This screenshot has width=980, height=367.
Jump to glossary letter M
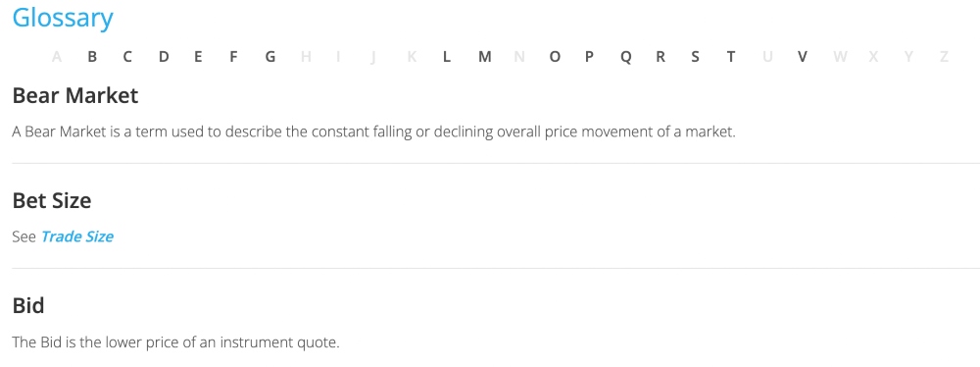tap(484, 57)
